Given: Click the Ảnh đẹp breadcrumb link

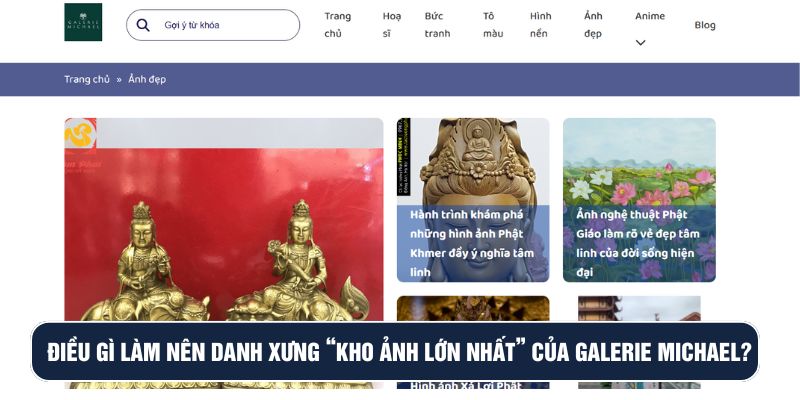Looking at the screenshot, I should point(147,80).
